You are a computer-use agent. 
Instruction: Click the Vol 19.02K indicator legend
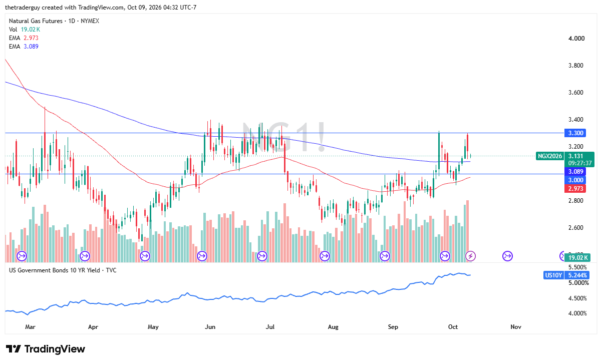point(25,30)
